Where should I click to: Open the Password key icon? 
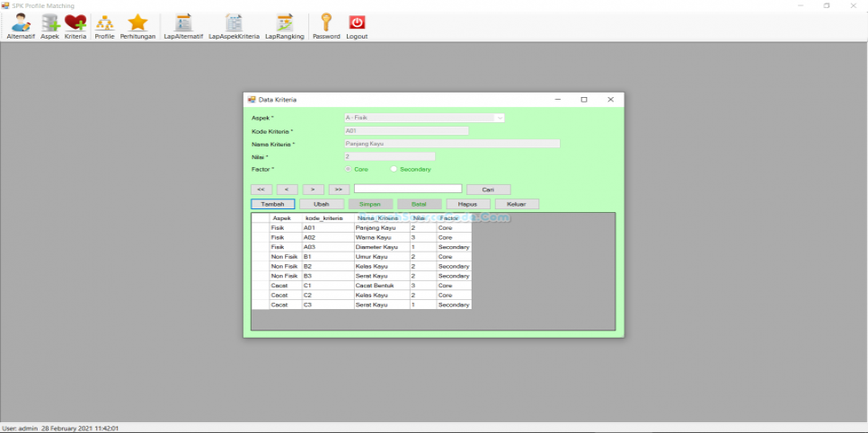pyautogui.click(x=326, y=27)
